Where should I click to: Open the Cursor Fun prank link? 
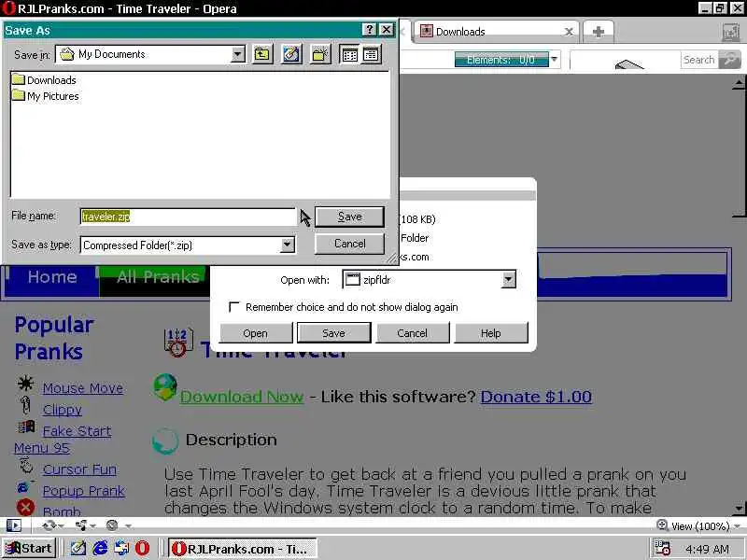pyautogui.click(x=79, y=469)
